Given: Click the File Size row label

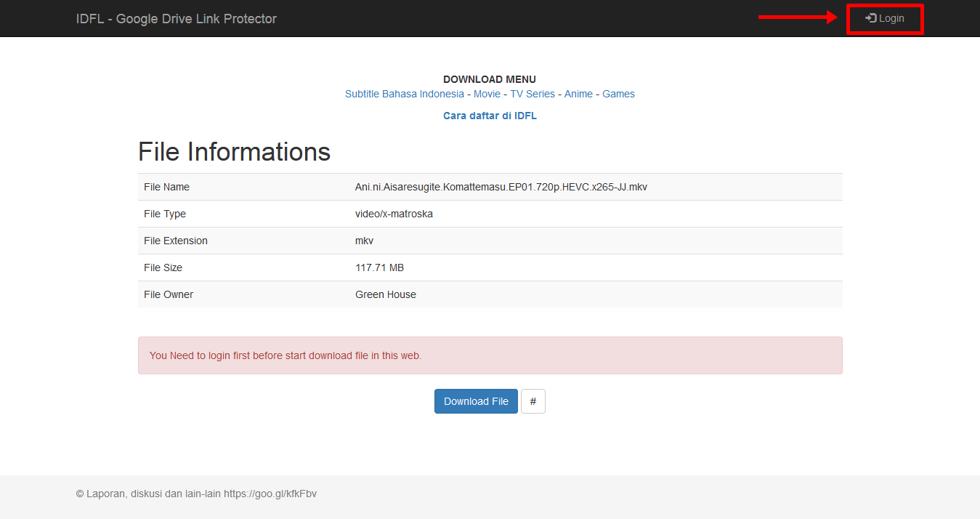Looking at the screenshot, I should pos(163,267).
